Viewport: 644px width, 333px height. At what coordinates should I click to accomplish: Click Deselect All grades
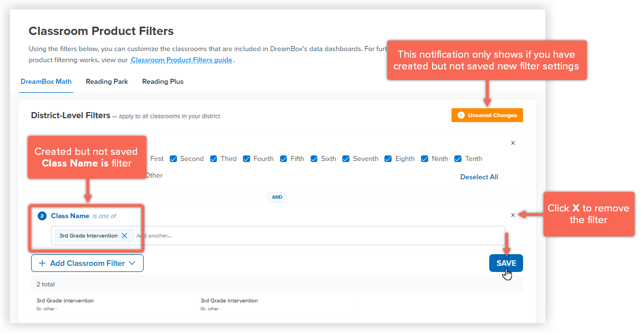(x=479, y=177)
